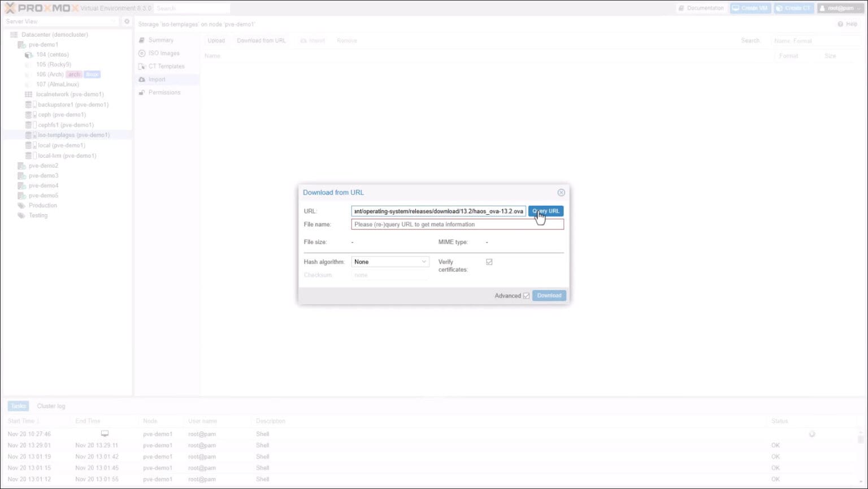Viewport: 868px width, 489px height.
Task: Disable the Advanced checkbox
Action: (526, 295)
